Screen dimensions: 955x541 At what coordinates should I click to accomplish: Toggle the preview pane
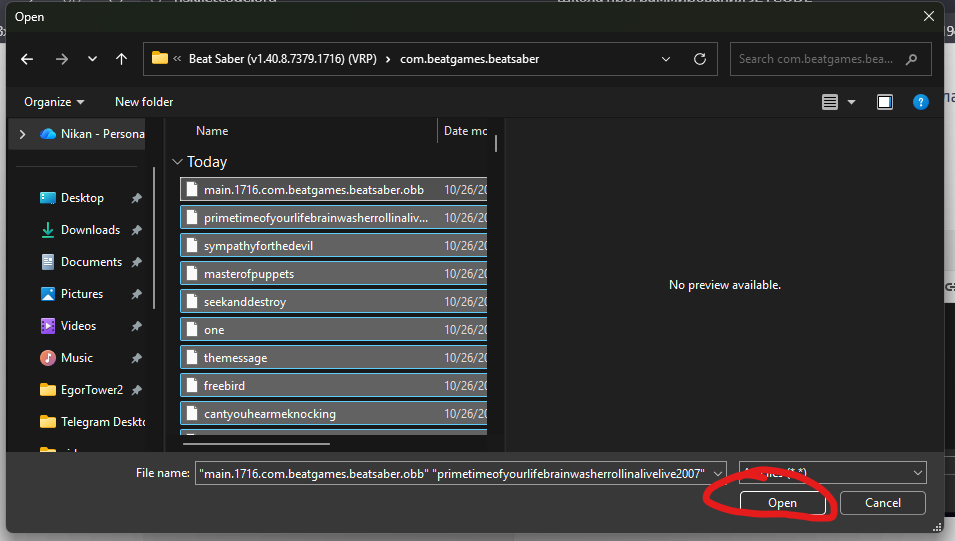tap(885, 102)
